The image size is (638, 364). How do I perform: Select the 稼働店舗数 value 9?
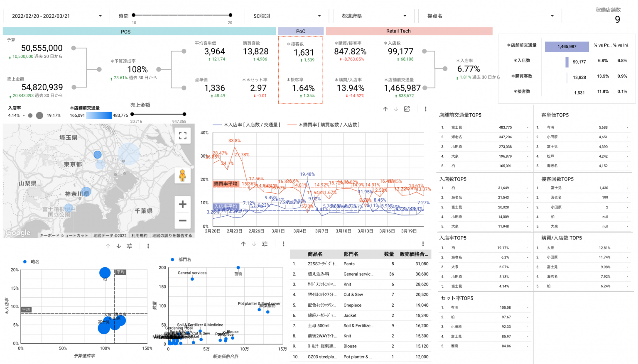618,20
